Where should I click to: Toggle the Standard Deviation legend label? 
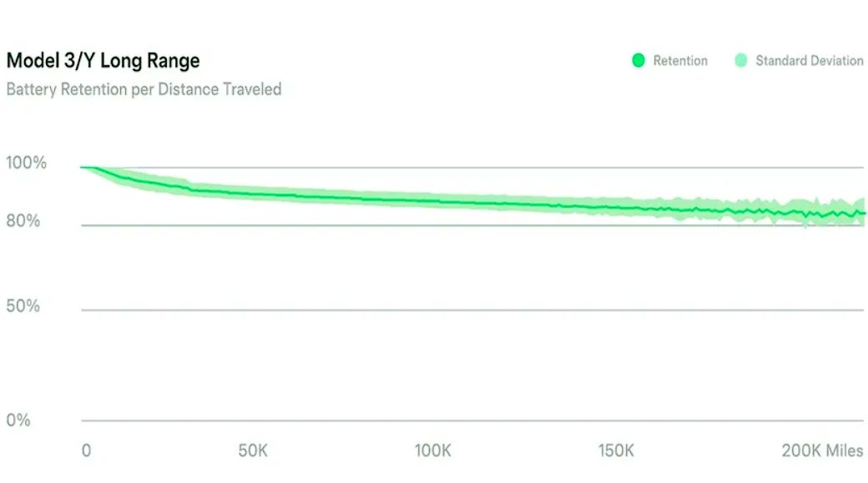click(x=810, y=61)
